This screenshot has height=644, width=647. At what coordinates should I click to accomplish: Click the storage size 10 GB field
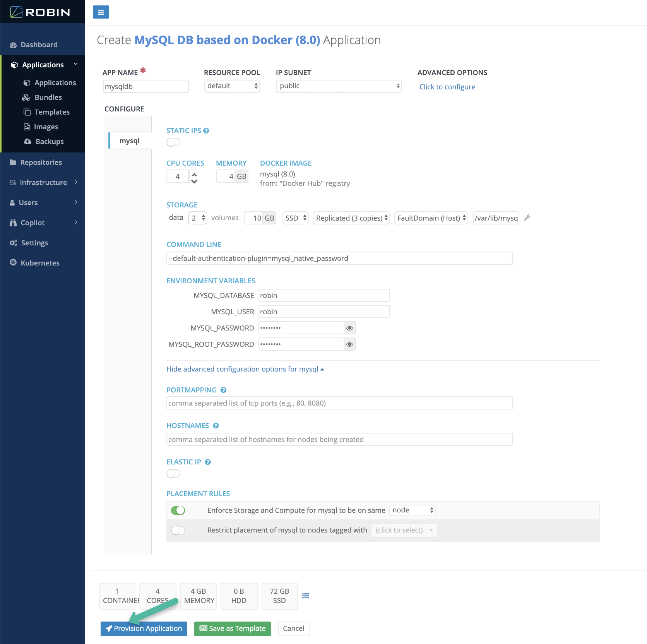pyautogui.click(x=253, y=218)
